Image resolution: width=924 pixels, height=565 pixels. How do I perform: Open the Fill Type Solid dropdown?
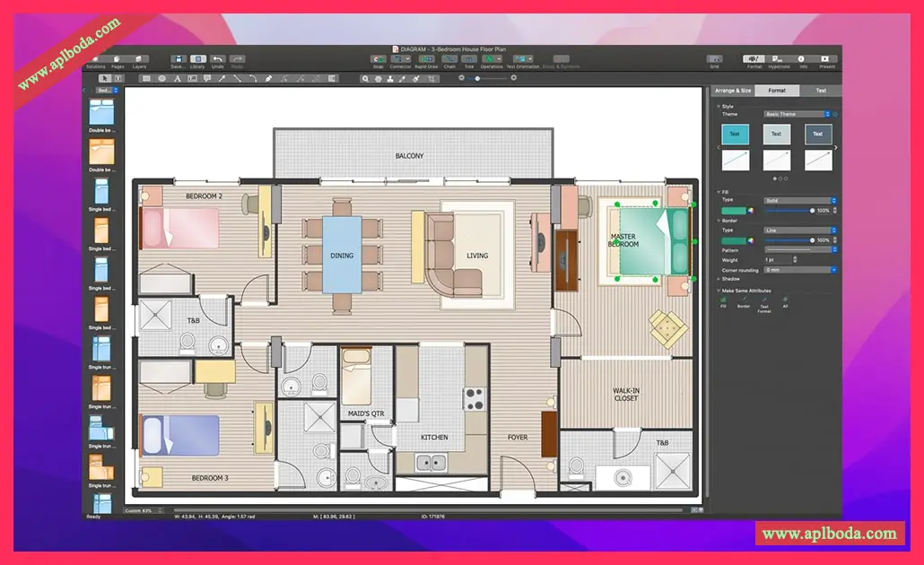[798, 200]
